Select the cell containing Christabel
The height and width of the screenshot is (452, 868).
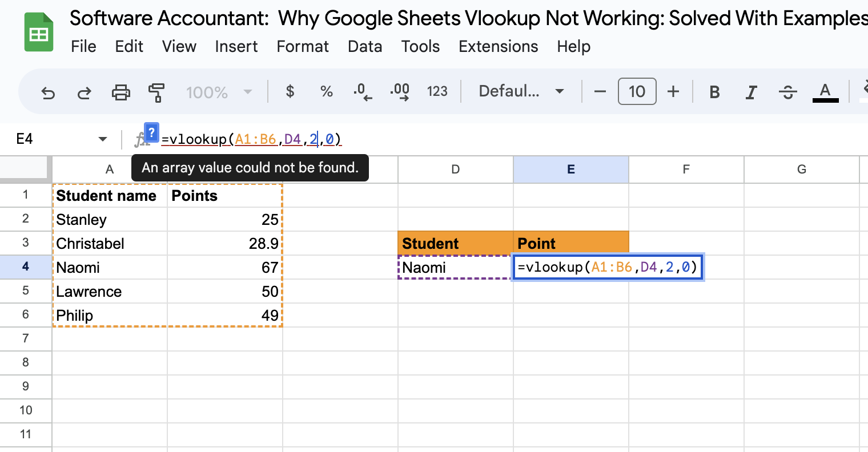pos(110,243)
